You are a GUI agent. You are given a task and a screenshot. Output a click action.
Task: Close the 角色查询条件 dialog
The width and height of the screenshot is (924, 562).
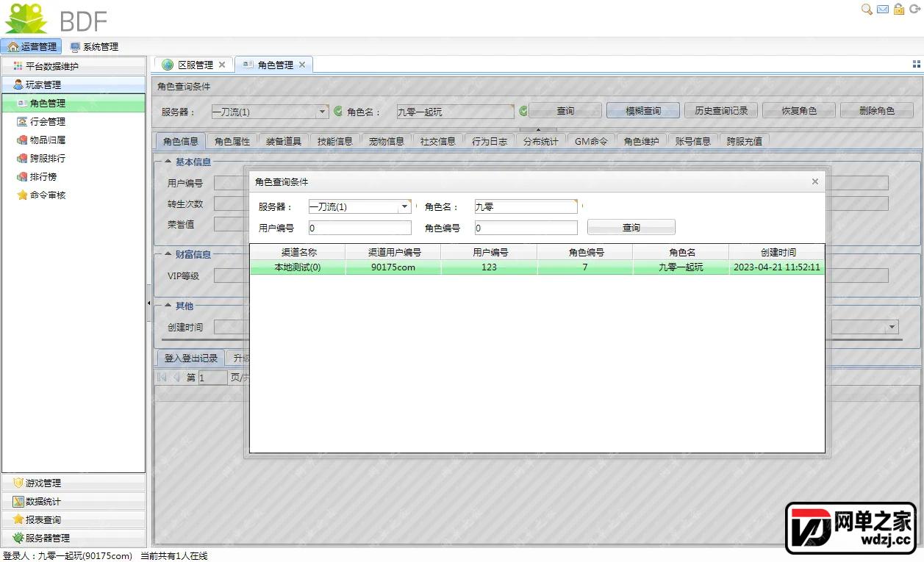tap(814, 181)
